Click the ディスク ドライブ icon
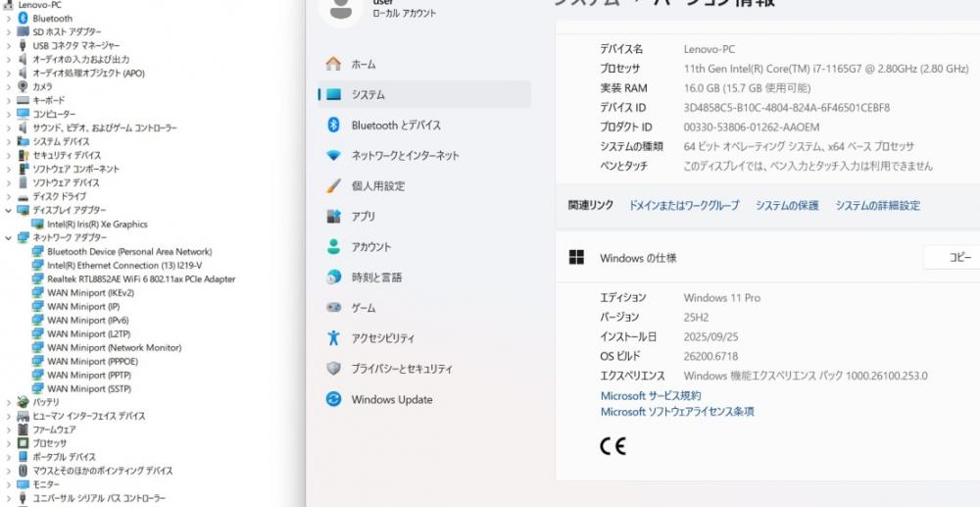The width and height of the screenshot is (980, 507). coord(24,196)
